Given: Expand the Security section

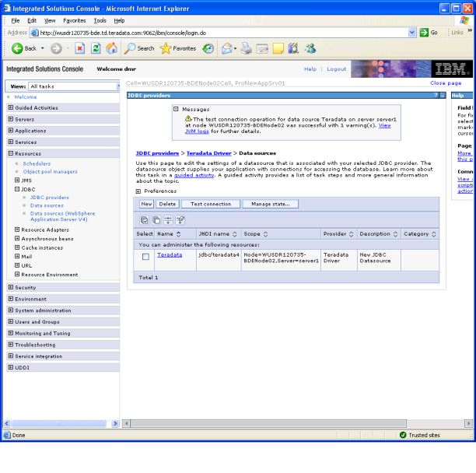Looking at the screenshot, I should tap(11, 287).
